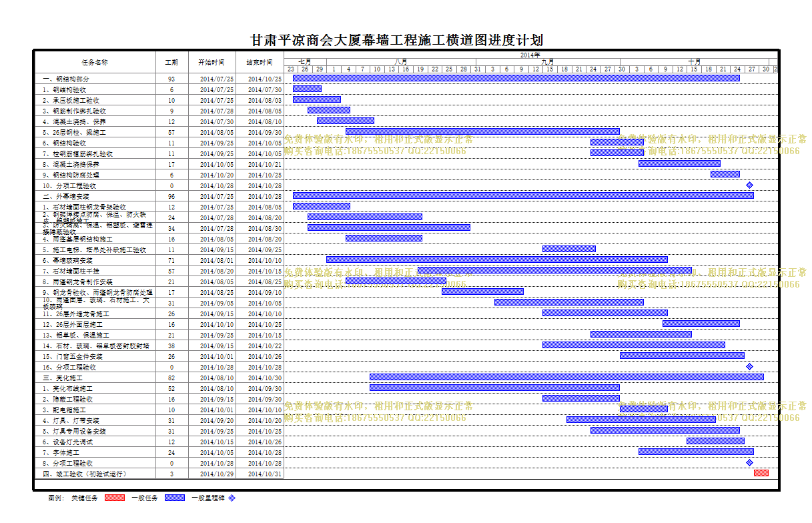Image resolution: width=812 pixels, height=523 pixels.
Task: Click the 十月 month header
Action: 695,61
